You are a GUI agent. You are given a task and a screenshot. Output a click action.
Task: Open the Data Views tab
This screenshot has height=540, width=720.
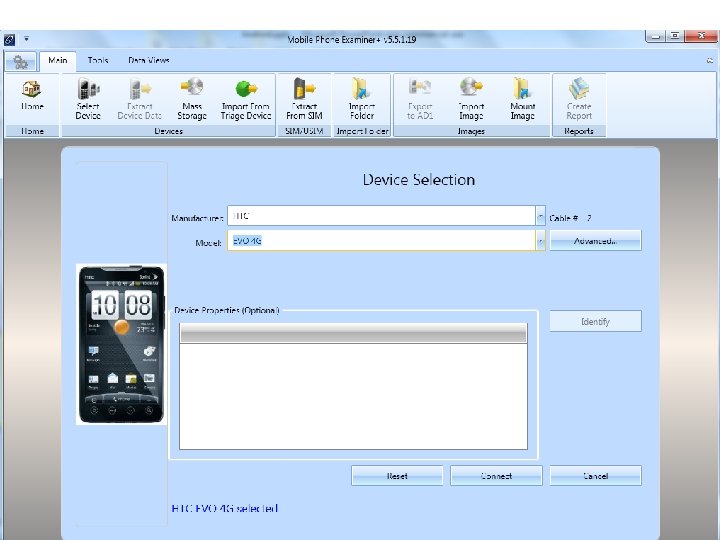pyautogui.click(x=149, y=61)
